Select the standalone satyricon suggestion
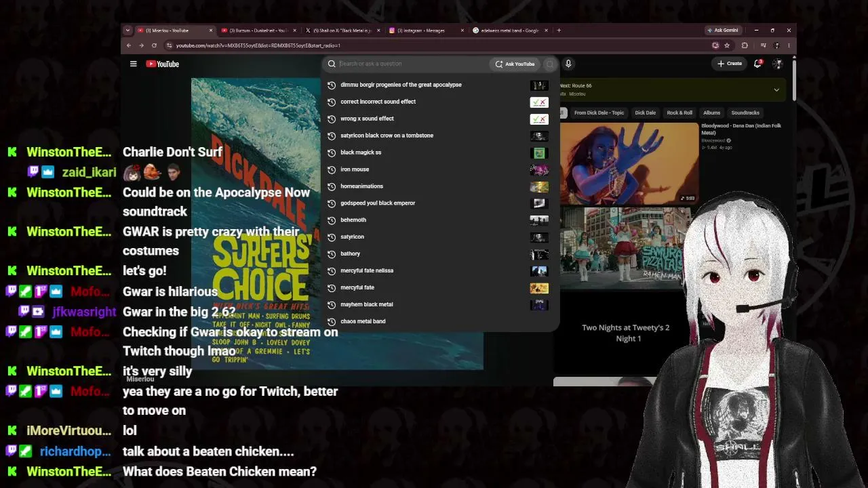This screenshot has width=868, height=488. click(x=352, y=237)
